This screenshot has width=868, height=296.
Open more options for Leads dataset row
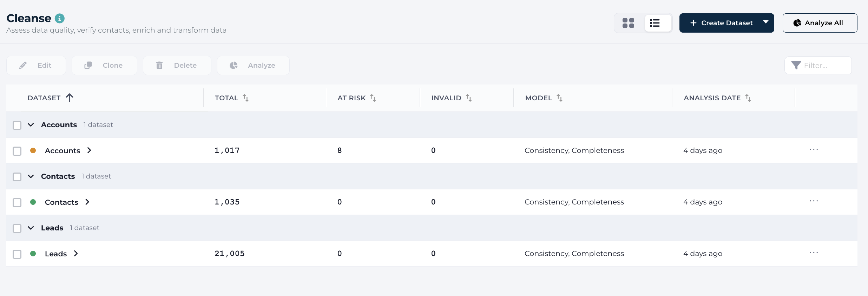814,253
